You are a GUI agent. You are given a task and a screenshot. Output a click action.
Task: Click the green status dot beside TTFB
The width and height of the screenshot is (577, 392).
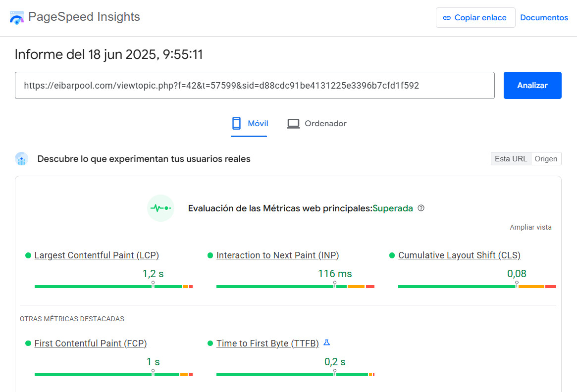click(x=210, y=343)
